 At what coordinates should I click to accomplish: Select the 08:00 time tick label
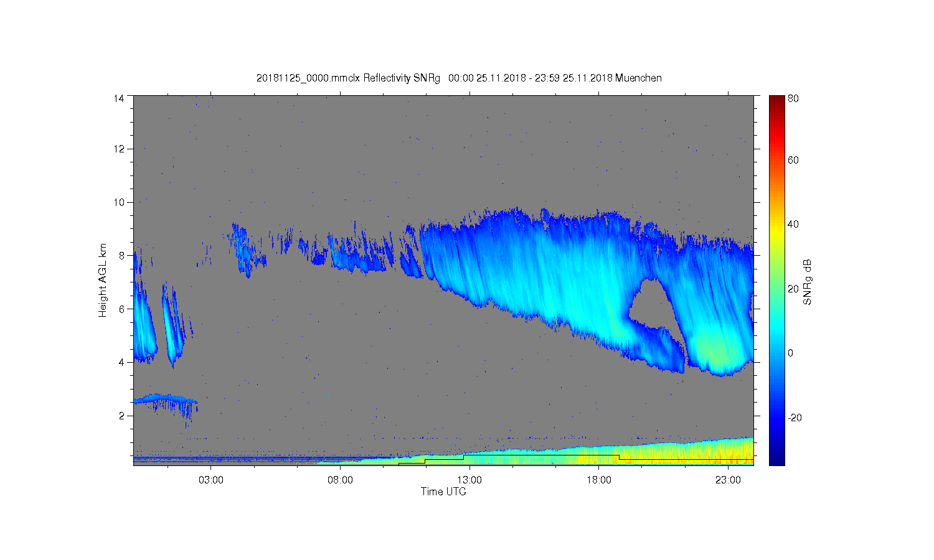point(340,480)
